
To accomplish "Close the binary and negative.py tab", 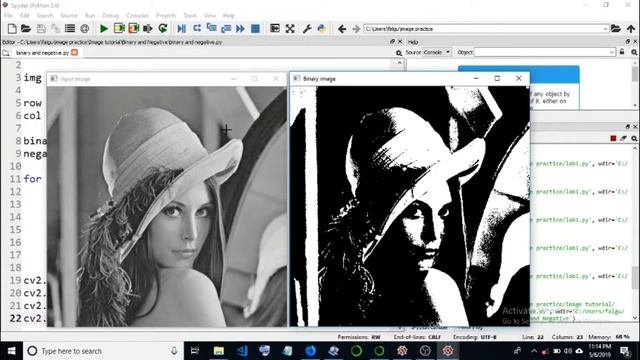I will [x=74, y=52].
